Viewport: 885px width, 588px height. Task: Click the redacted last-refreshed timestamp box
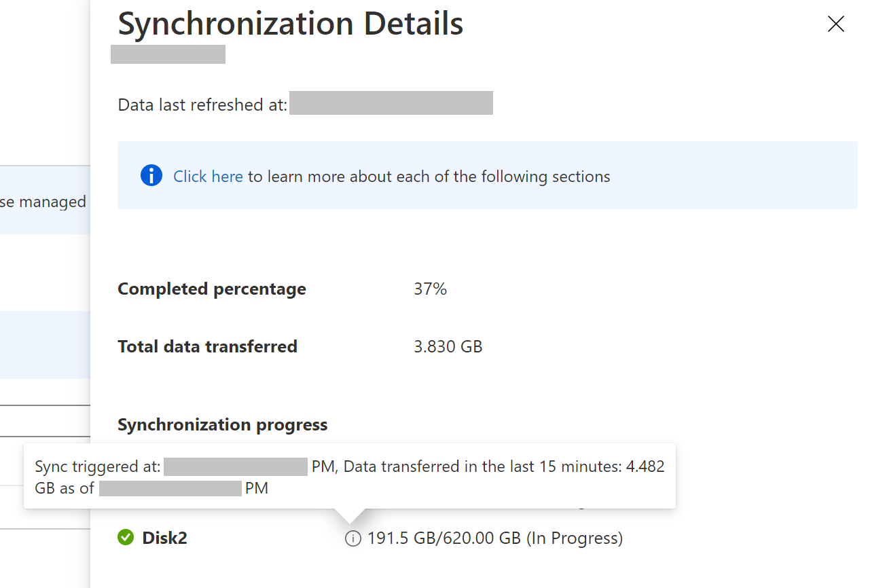(x=391, y=103)
